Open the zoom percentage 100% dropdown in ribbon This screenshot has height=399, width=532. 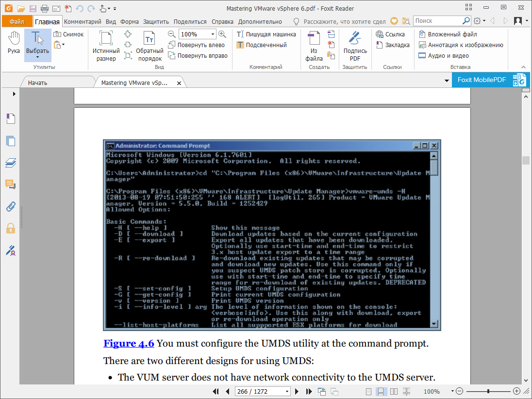pyautogui.click(x=213, y=34)
